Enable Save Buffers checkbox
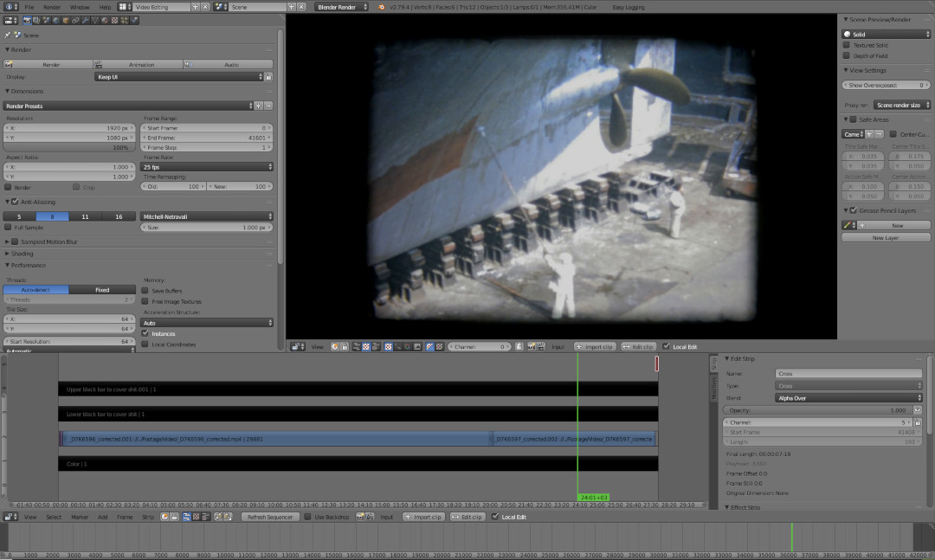935x560 pixels. (145, 291)
